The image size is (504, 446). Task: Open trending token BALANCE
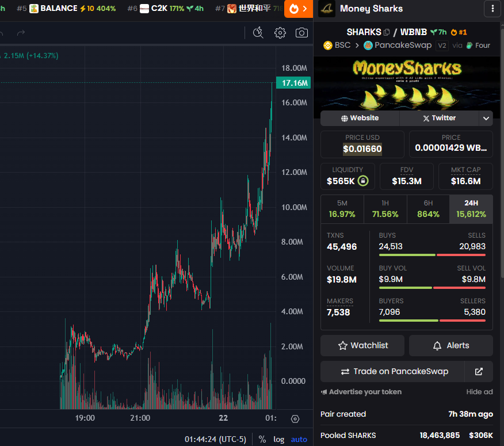click(66, 9)
